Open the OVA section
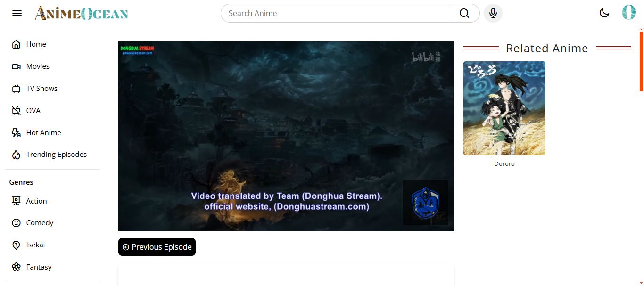This screenshot has height=286, width=644. tap(33, 111)
